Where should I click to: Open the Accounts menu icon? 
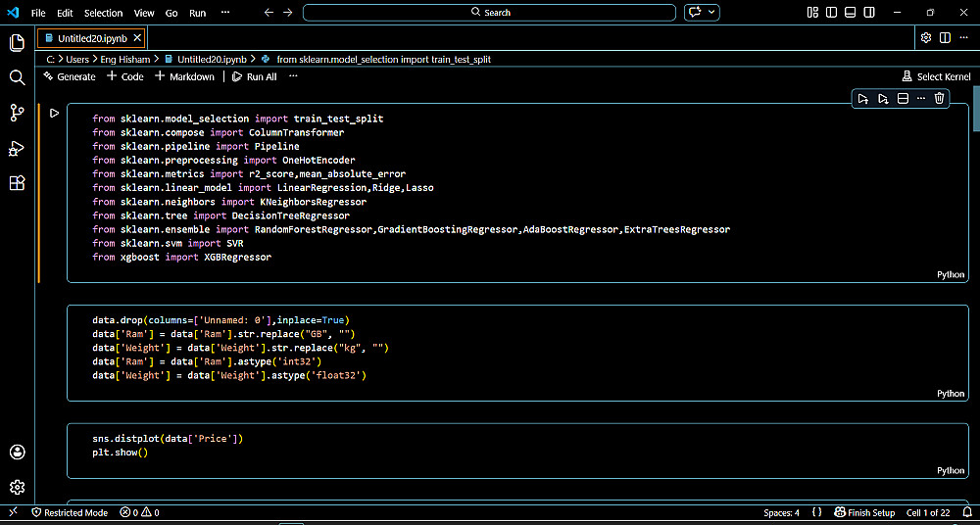tap(17, 452)
